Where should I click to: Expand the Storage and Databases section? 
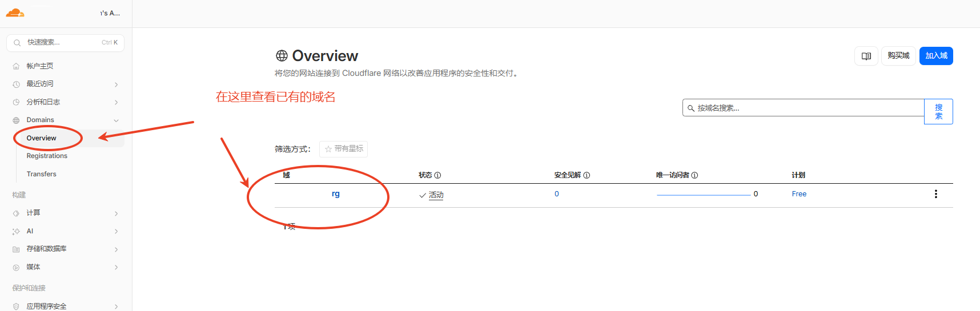[116, 249]
